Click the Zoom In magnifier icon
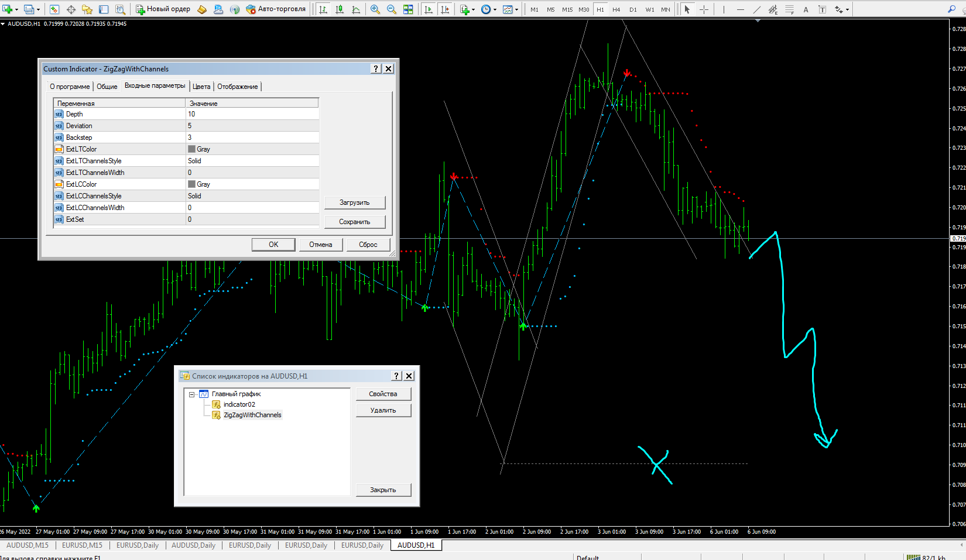 click(x=375, y=9)
